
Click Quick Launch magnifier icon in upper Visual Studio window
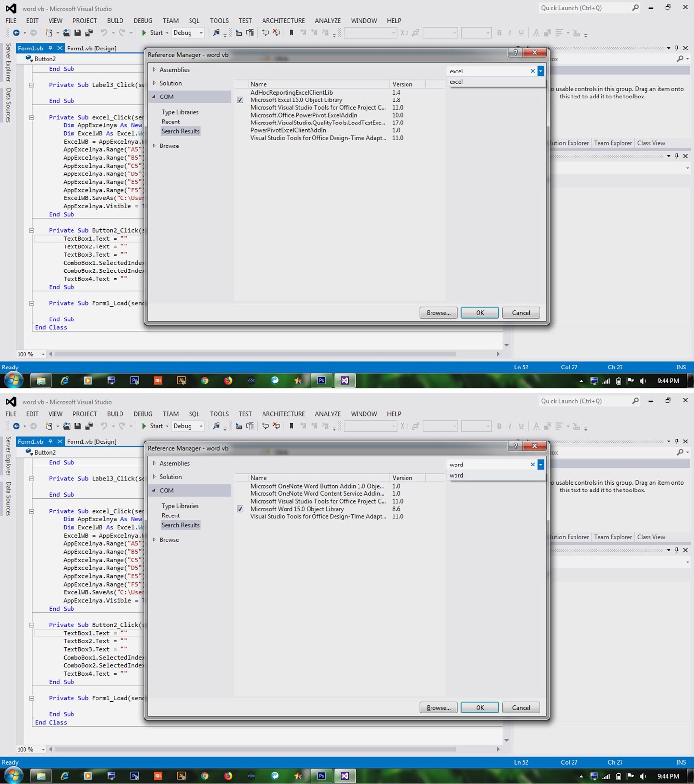[x=635, y=8]
